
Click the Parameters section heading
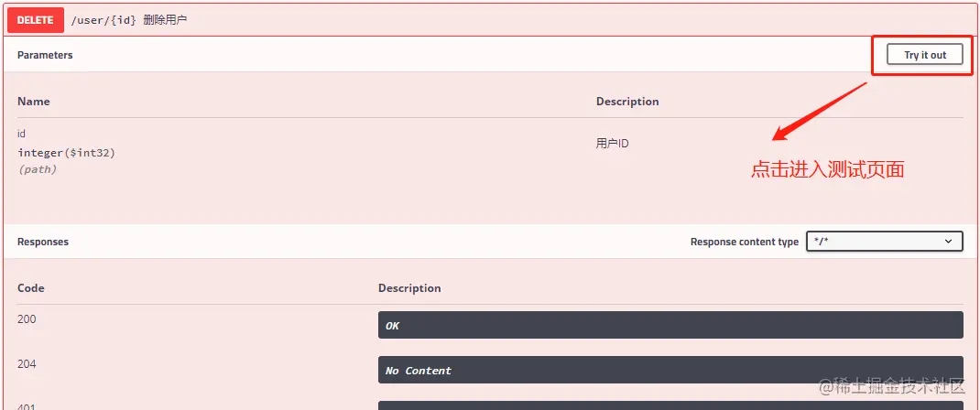45,55
